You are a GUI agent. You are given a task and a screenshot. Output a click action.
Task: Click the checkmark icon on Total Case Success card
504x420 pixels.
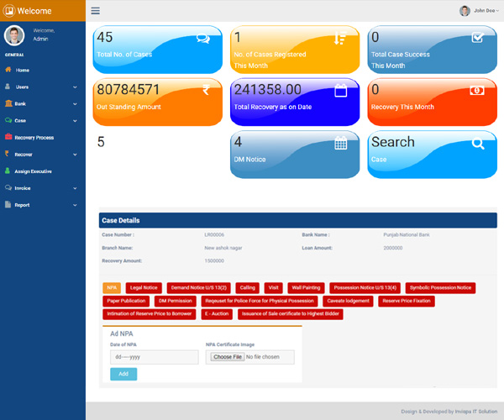(x=477, y=37)
